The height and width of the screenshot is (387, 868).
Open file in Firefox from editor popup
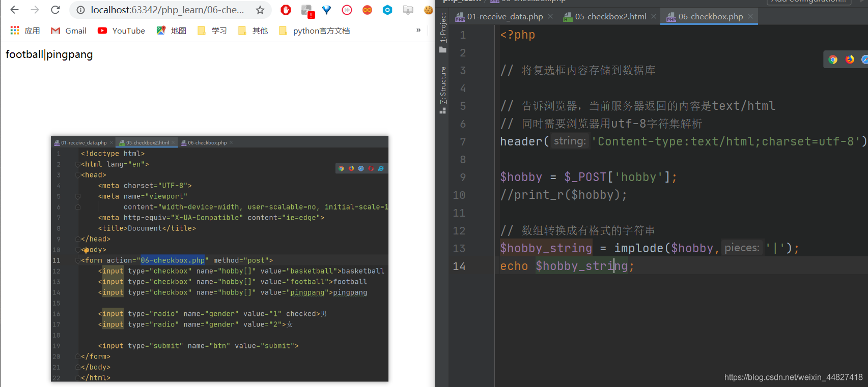[x=850, y=59]
